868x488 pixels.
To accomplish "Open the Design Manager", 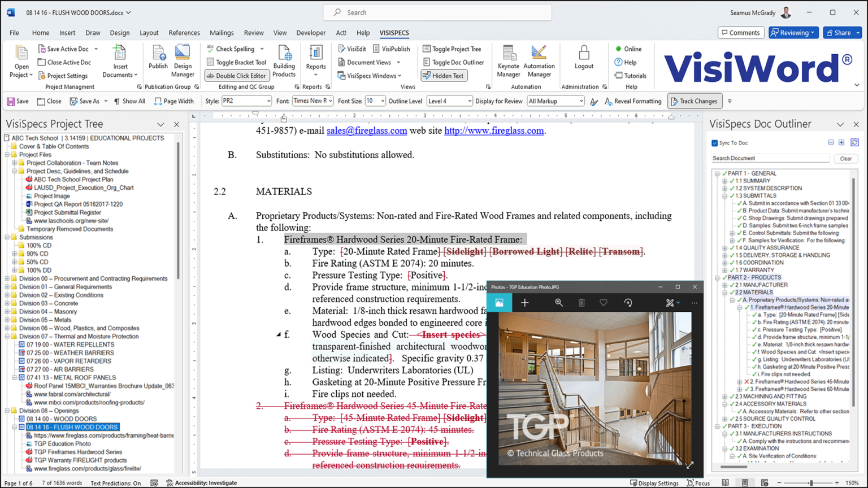I will click(x=183, y=62).
